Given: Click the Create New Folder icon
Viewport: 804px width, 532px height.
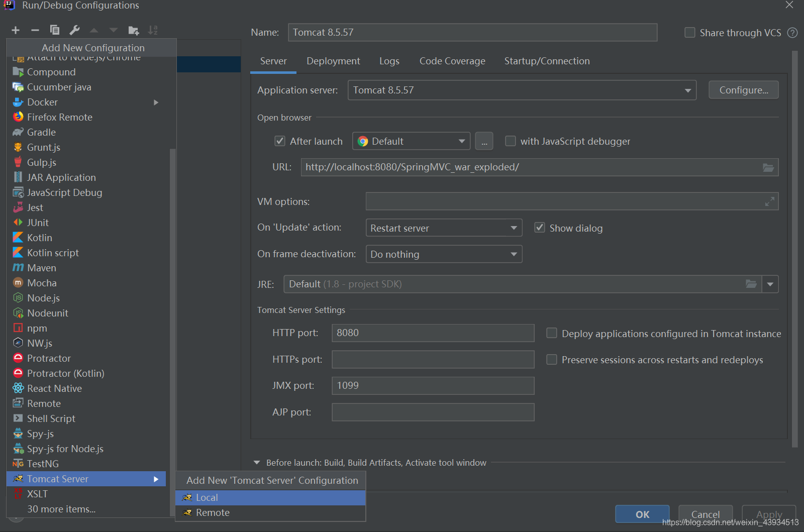Looking at the screenshot, I should [133, 30].
